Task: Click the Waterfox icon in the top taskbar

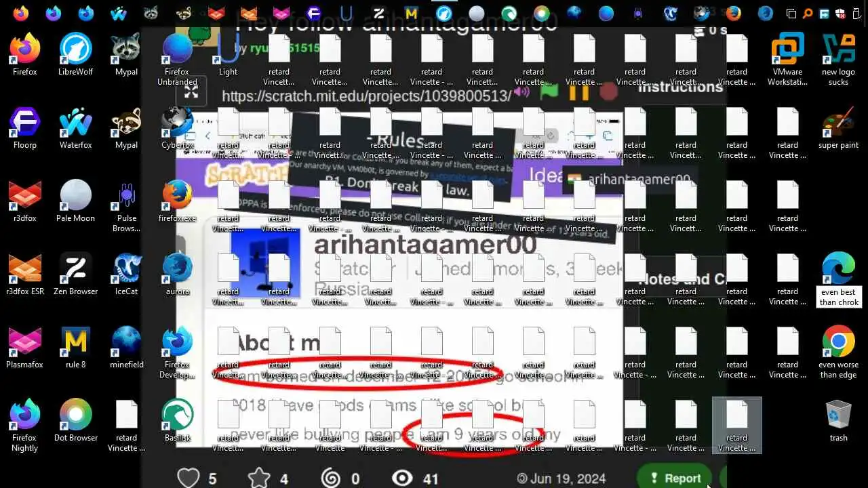Action: (x=119, y=13)
